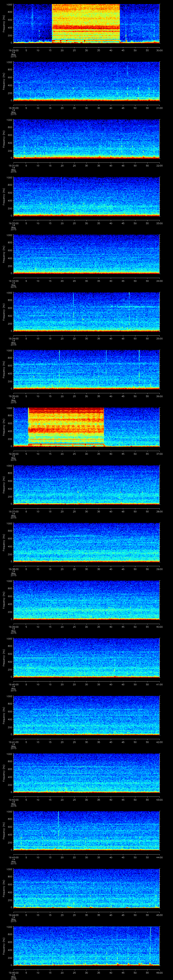Select the '19:38:00' start time label
The image size is (173, 980).
click(13, 569)
